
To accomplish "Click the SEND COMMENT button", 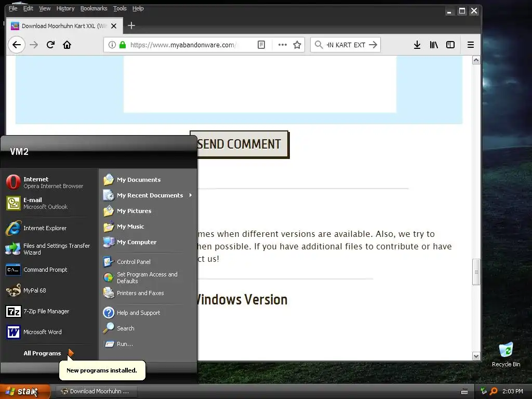I will pyautogui.click(x=240, y=144).
